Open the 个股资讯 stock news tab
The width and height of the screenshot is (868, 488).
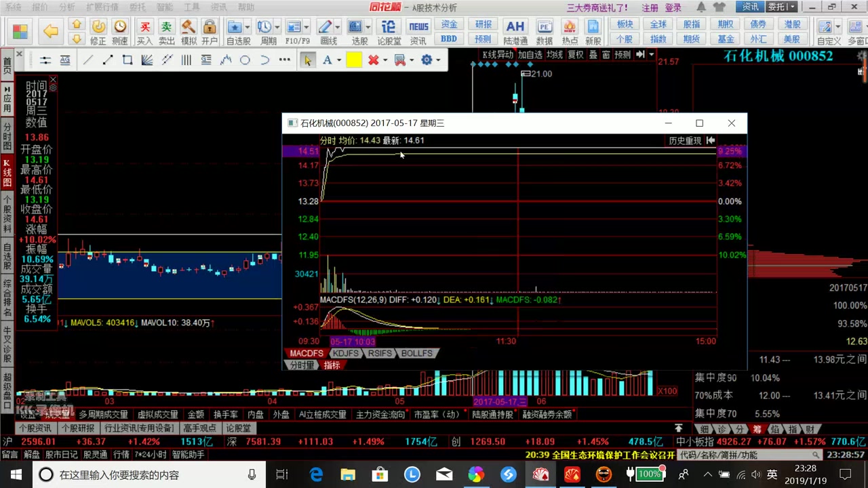coord(35,428)
